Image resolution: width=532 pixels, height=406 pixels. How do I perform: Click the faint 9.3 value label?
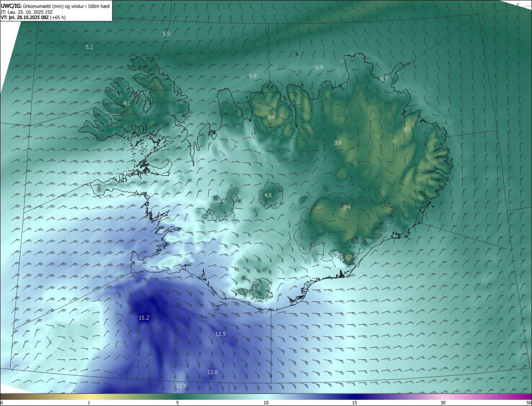(23, 386)
